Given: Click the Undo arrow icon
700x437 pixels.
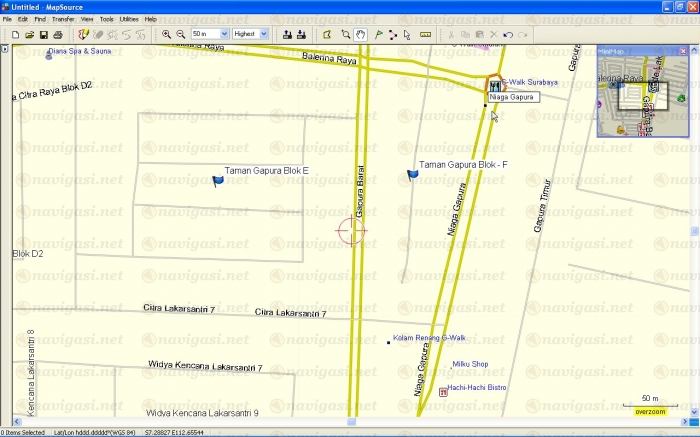Looking at the screenshot, I should point(508,34).
